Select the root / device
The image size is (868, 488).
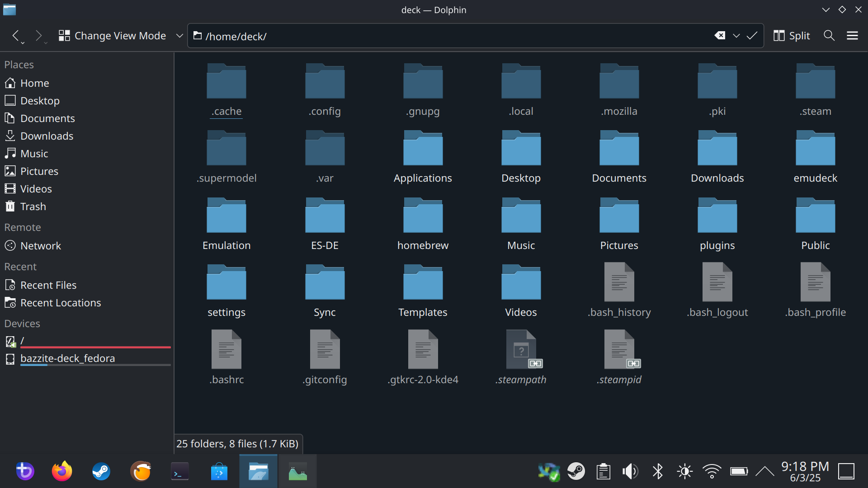[x=87, y=342]
